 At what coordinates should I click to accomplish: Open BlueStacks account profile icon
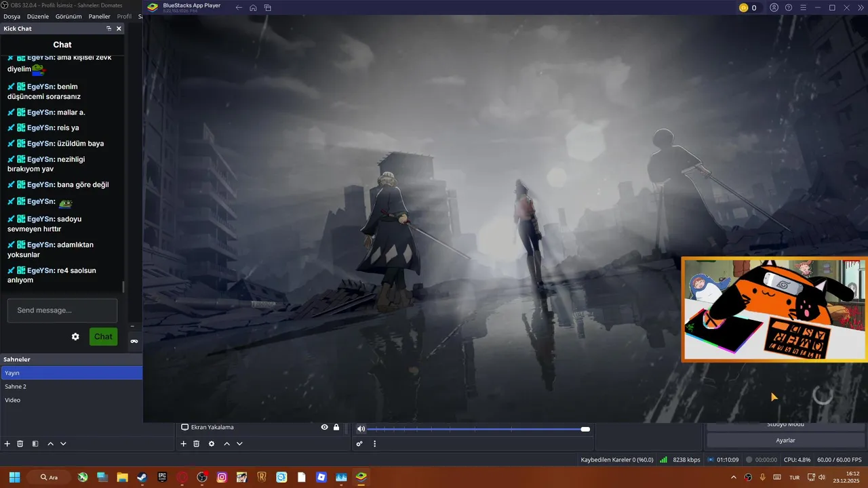774,7
